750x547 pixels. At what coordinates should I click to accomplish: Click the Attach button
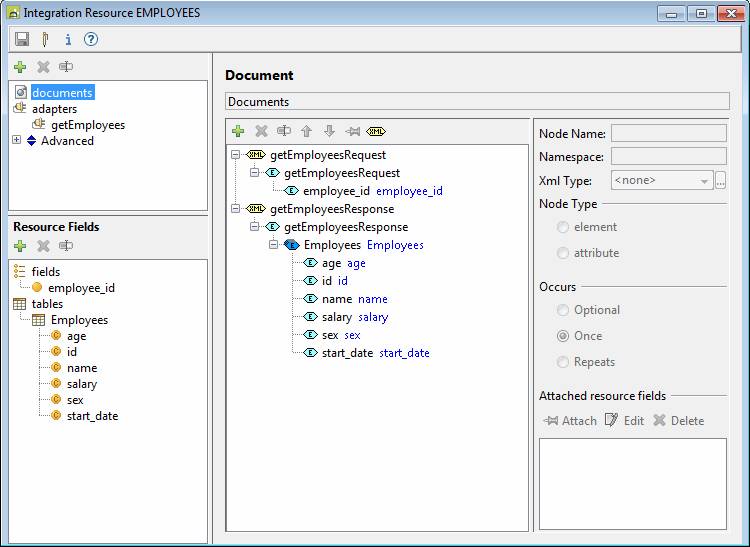570,421
